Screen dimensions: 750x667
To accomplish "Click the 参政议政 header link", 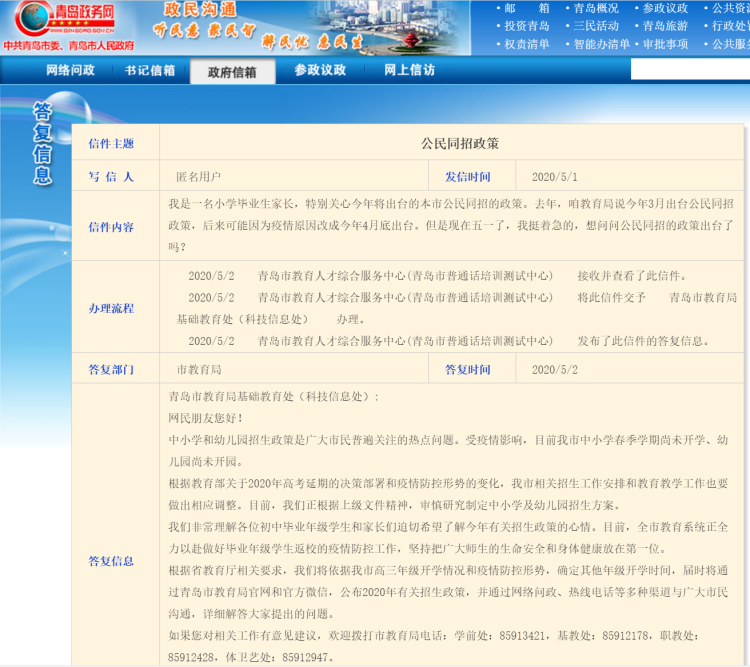I will pyautogui.click(x=665, y=8).
